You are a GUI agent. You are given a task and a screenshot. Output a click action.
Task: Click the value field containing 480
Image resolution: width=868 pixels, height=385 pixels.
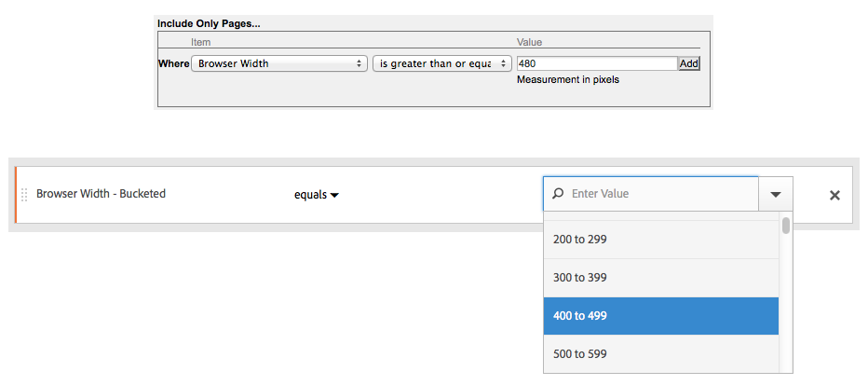coord(596,63)
